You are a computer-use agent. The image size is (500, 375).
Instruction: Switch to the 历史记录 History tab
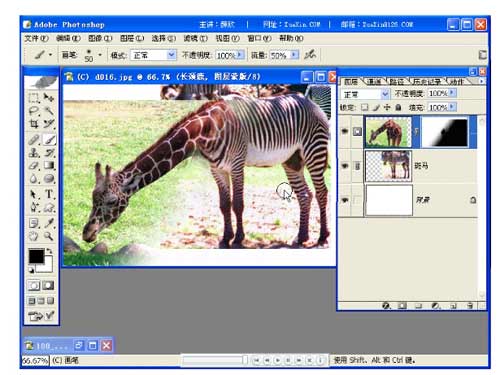(x=427, y=81)
